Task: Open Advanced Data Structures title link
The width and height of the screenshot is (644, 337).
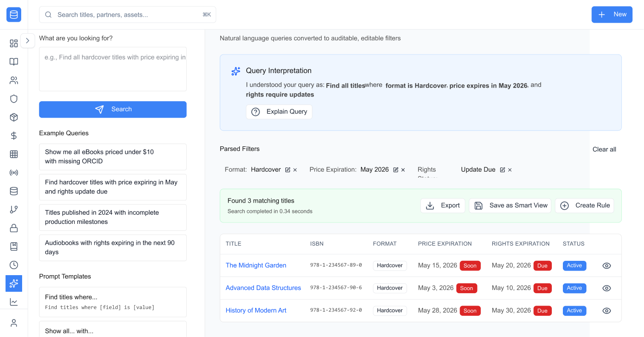Action: [263, 288]
